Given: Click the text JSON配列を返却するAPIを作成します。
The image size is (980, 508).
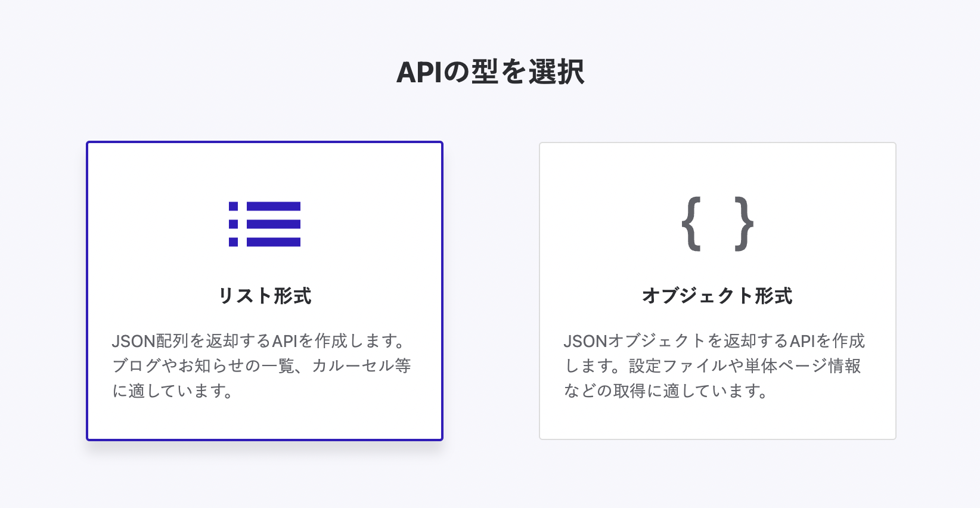Looking at the screenshot, I should (x=260, y=341).
